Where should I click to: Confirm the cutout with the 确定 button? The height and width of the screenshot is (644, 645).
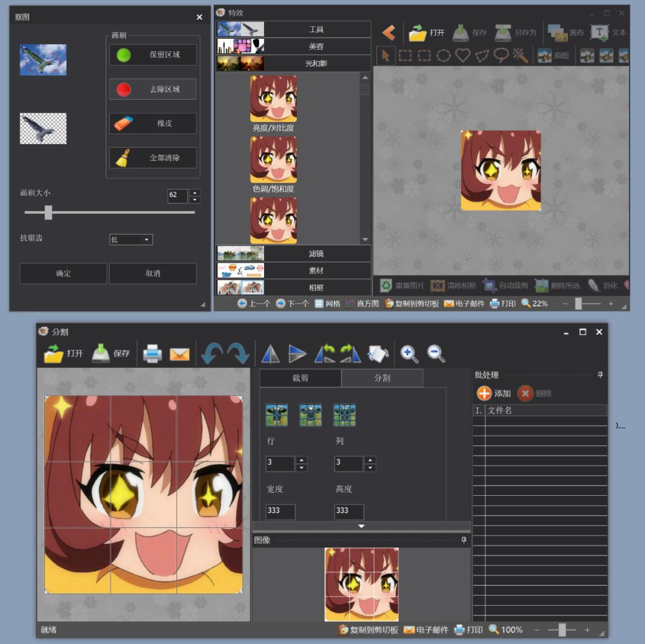(63, 273)
